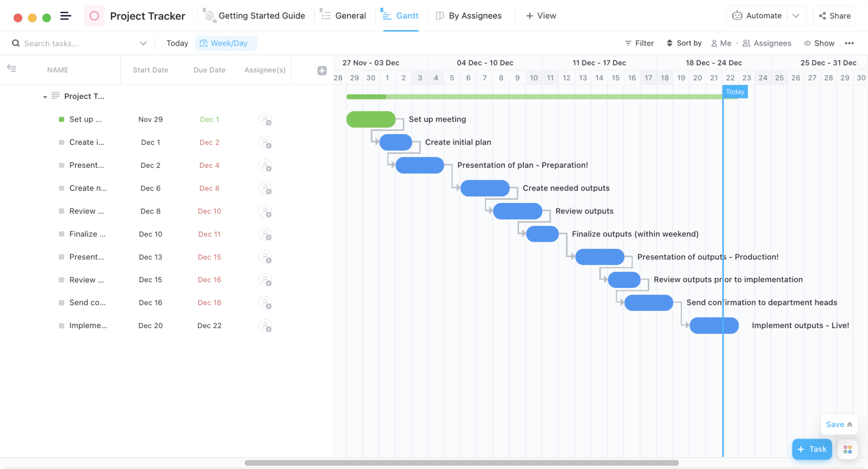Add a new column with plus icon
This screenshot has height=469, width=868.
(322, 70)
